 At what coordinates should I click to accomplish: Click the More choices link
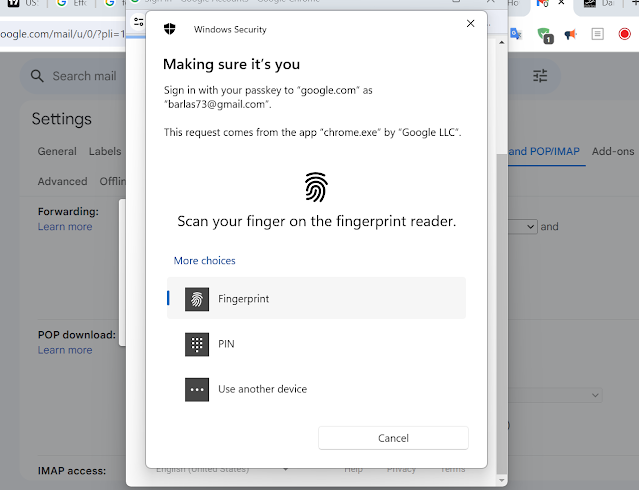[x=205, y=260]
